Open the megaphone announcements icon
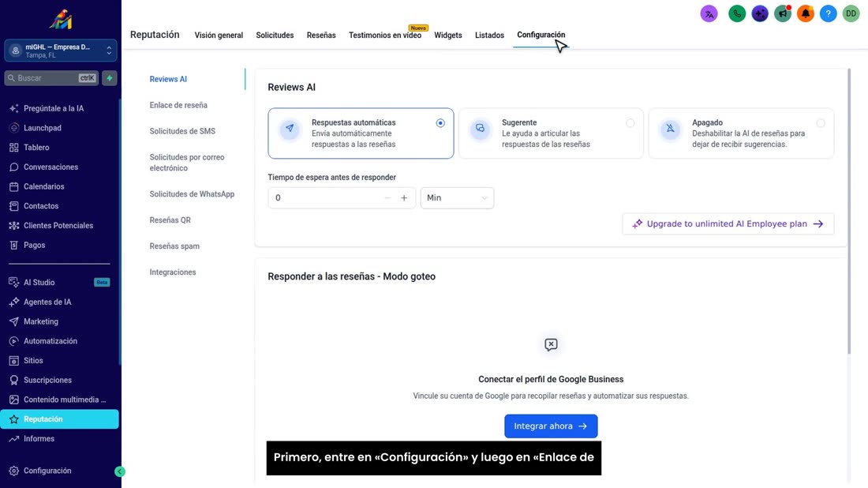The image size is (868, 488). [x=783, y=14]
